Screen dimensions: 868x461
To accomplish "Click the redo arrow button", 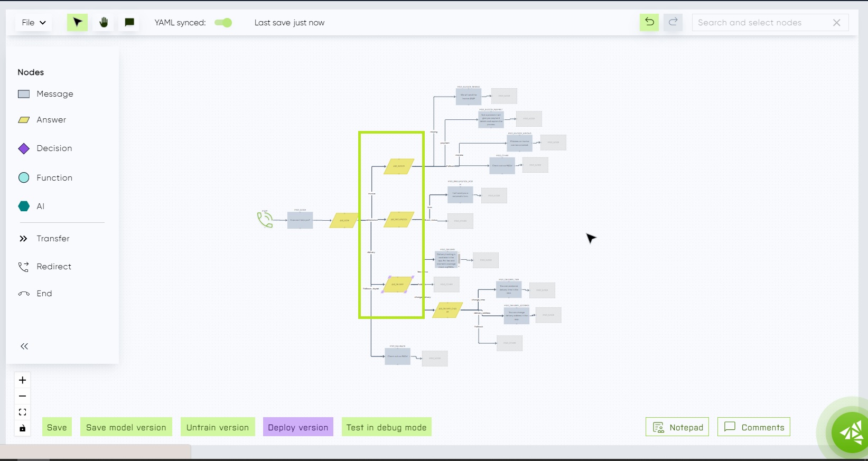I will [673, 22].
